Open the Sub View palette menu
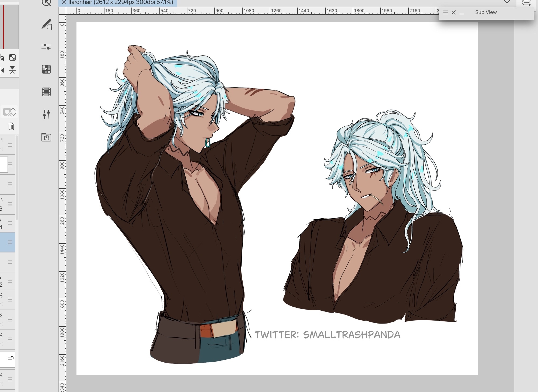 click(445, 12)
